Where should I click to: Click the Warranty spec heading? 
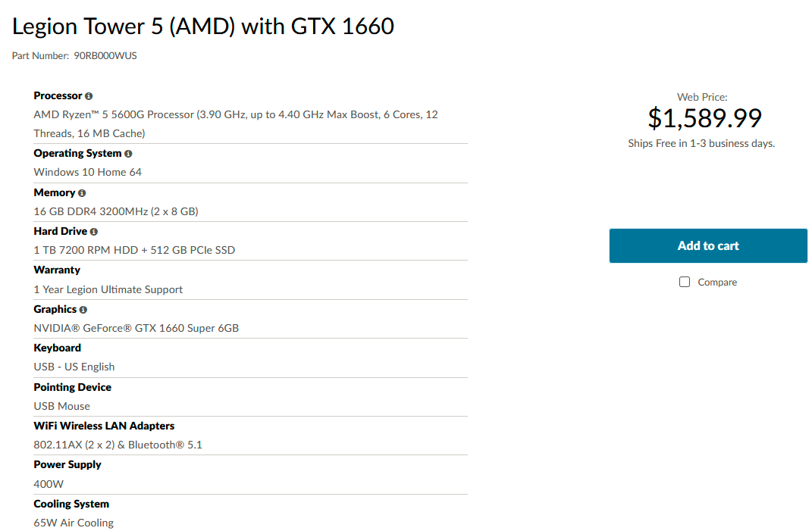pyautogui.click(x=57, y=270)
